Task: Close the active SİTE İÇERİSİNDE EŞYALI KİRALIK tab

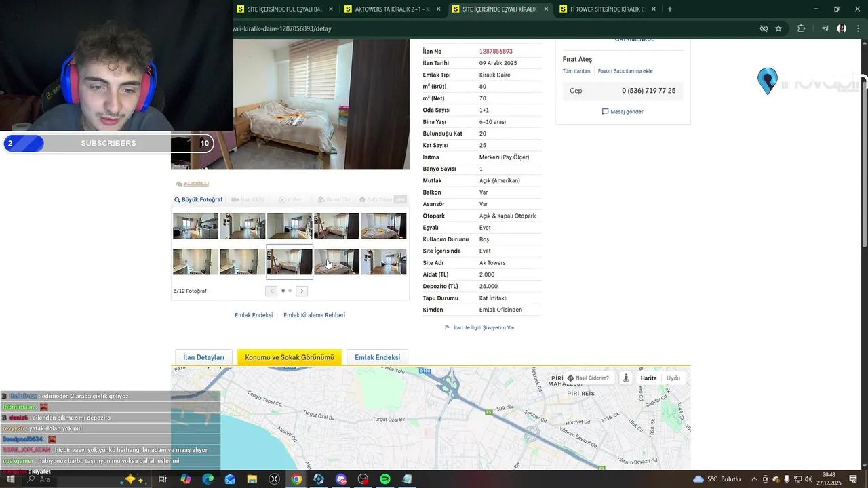Action: (x=546, y=9)
